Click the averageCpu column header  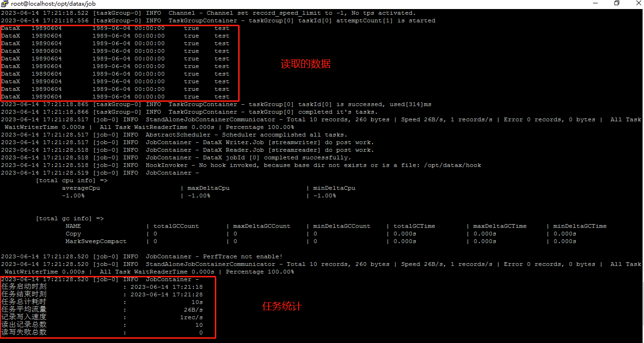point(81,188)
